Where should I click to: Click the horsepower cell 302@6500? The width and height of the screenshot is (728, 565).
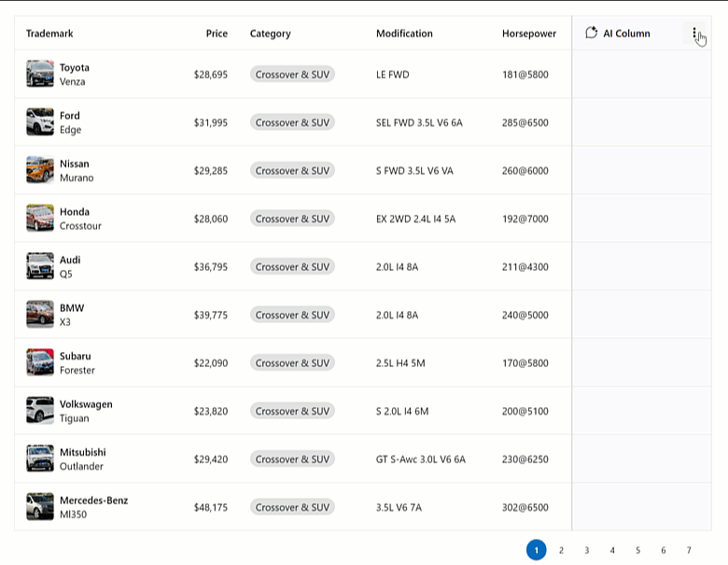click(525, 507)
